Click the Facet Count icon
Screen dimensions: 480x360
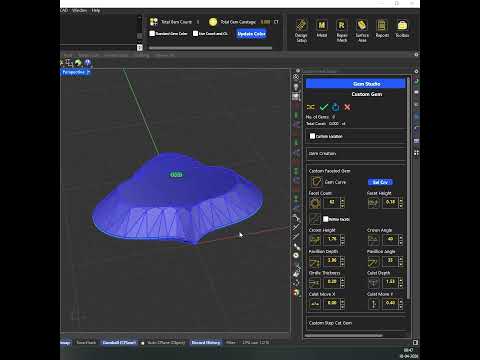click(315, 203)
